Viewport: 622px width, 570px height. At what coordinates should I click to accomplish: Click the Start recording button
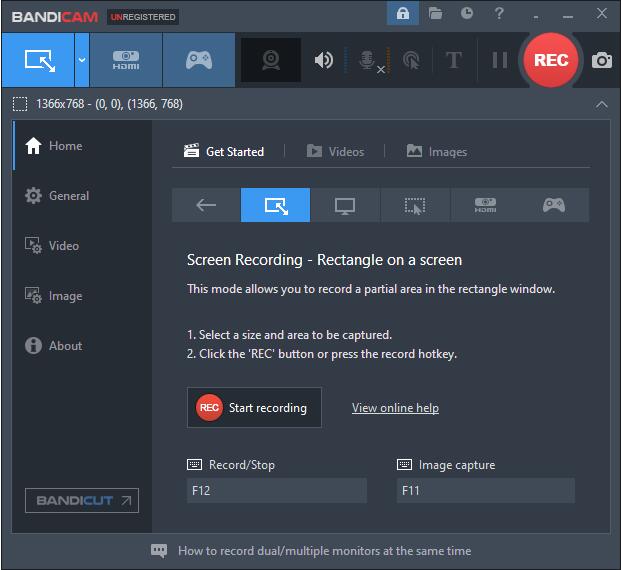coord(254,407)
